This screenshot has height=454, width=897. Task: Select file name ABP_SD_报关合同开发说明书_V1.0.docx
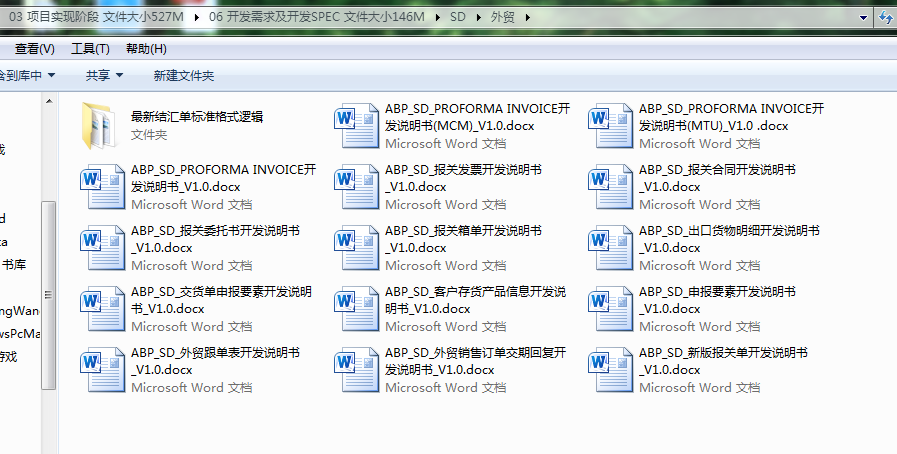tap(717, 178)
